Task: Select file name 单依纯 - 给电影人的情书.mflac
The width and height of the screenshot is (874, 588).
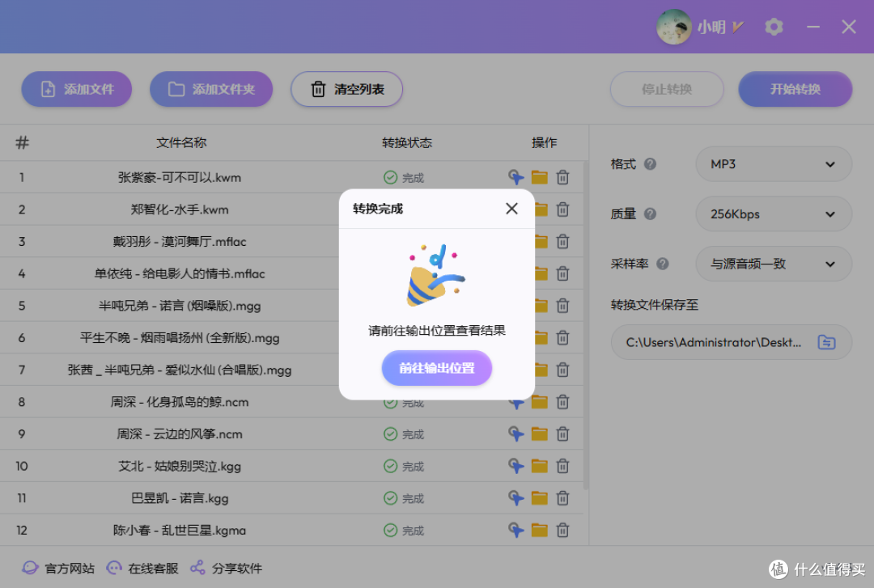Action: pyautogui.click(x=180, y=273)
